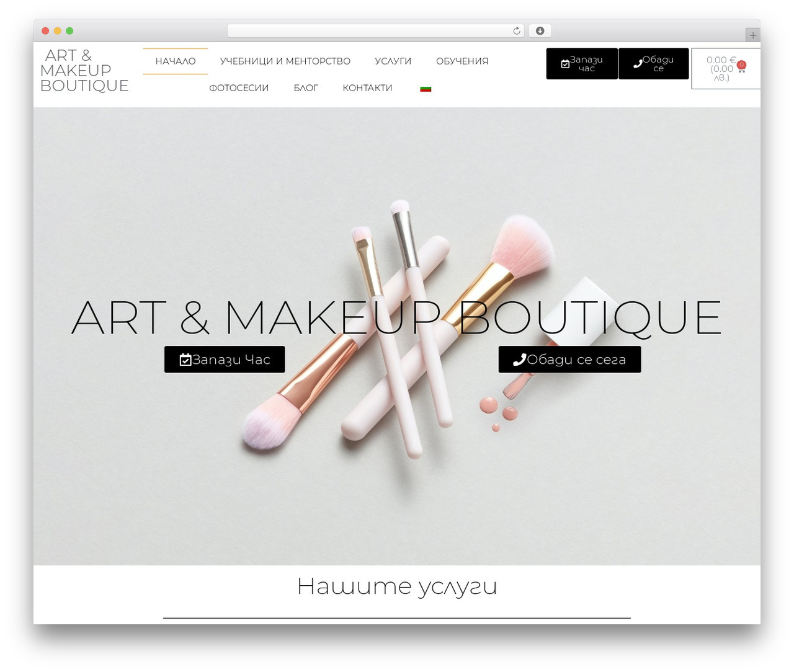Go to the УСЛУГИ menu item
This screenshot has height=672, width=794.
pos(393,61)
